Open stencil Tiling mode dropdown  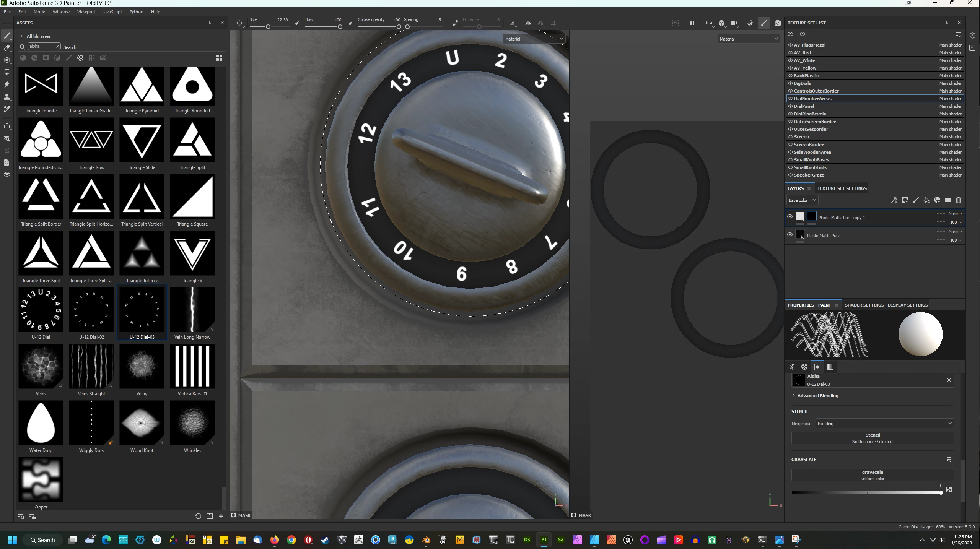pyautogui.click(x=884, y=424)
